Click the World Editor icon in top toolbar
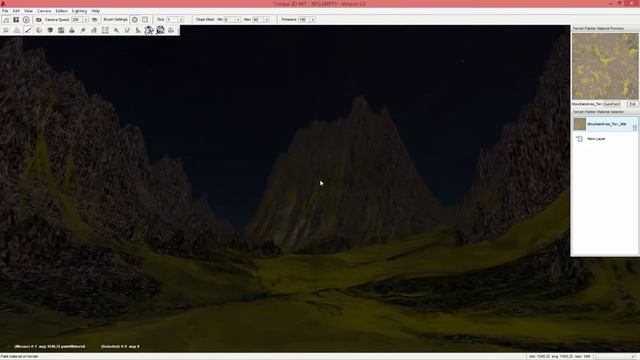 point(6,20)
